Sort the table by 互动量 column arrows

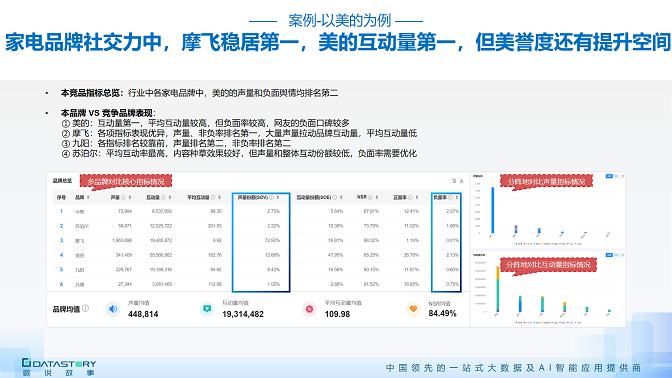tap(170, 198)
